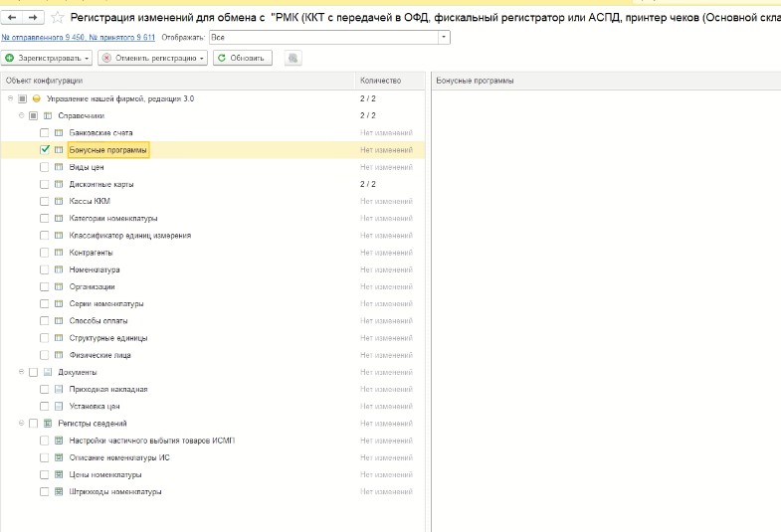Add this form to favorites with star
The height and width of the screenshot is (532, 781).
pyautogui.click(x=58, y=17)
